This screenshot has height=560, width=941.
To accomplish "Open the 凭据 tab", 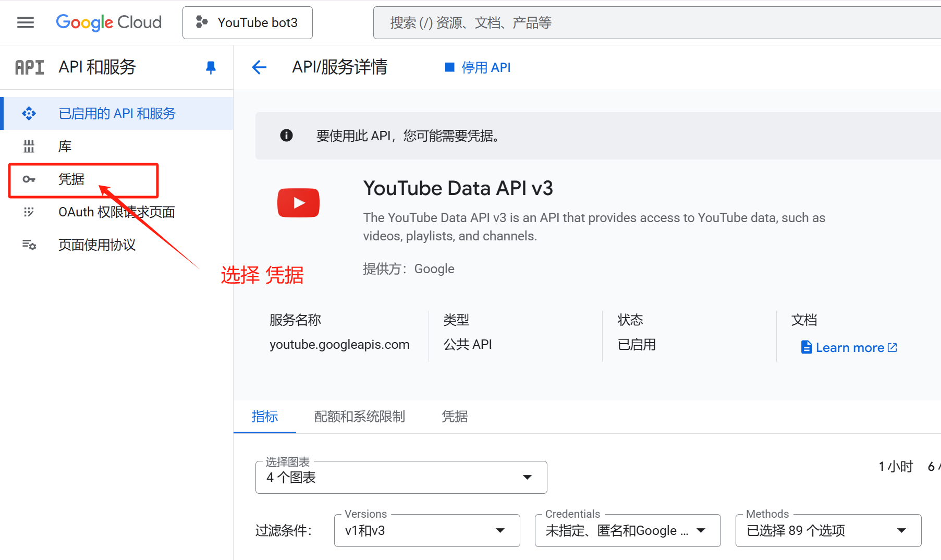I will pyautogui.click(x=454, y=417).
